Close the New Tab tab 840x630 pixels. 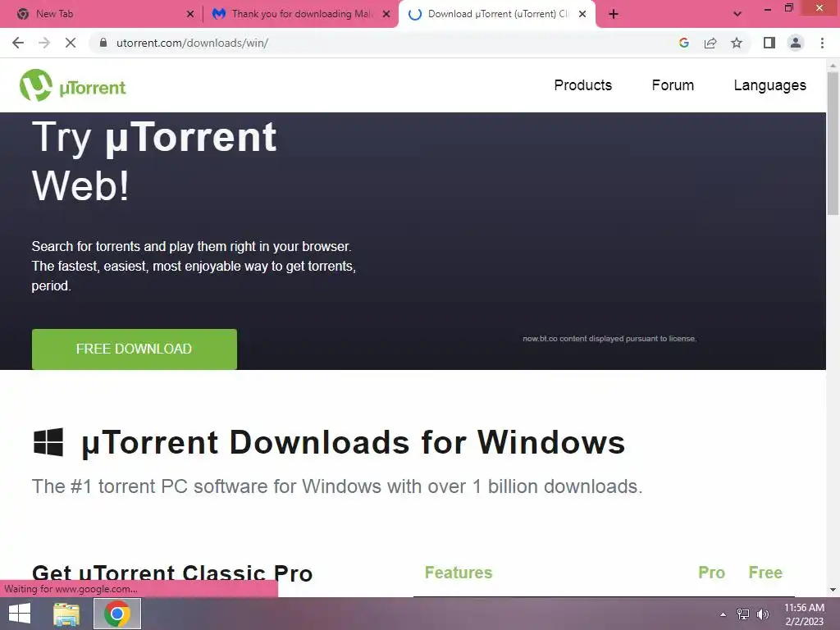coord(190,15)
